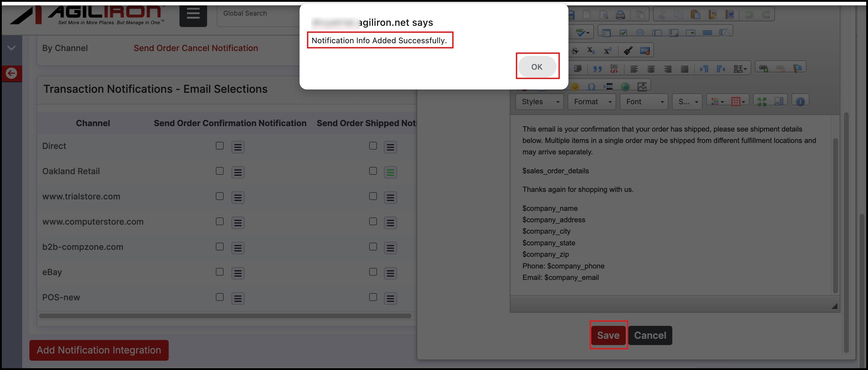Open the Insert Image icon
This screenshot has height=370, width=868.
(642, 87)
